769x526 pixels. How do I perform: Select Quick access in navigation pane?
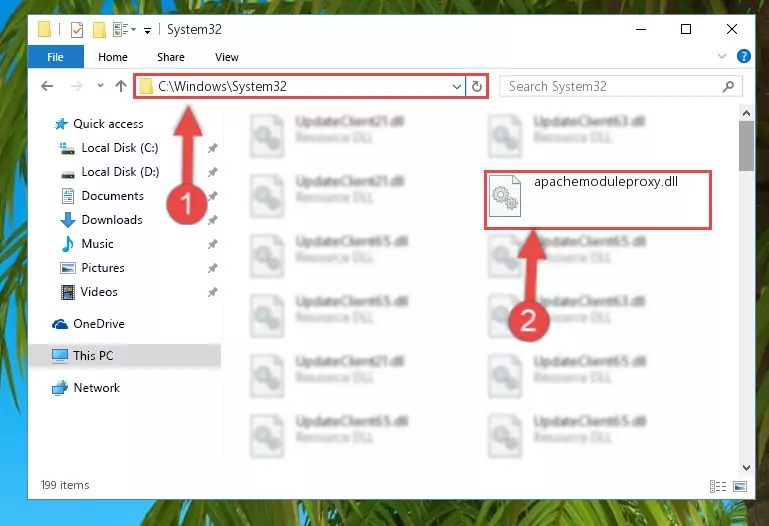pyautogui.click(x=99, y=124)
